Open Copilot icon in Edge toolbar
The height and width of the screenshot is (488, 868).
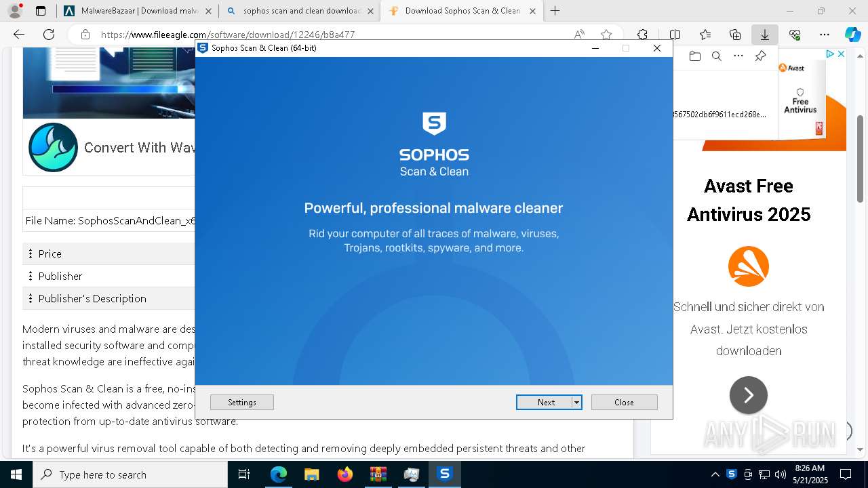[x=852, y=35]
